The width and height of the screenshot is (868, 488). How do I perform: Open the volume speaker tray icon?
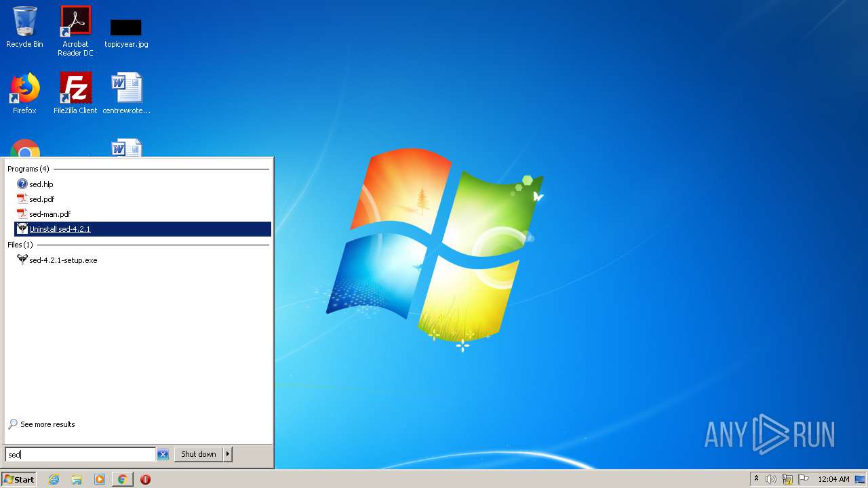(x=771, y=479)
